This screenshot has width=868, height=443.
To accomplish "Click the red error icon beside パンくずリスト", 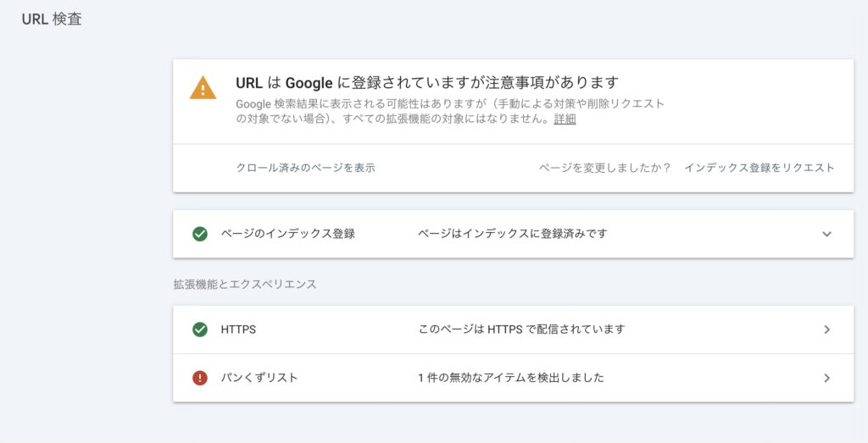I will pos(200,378).
